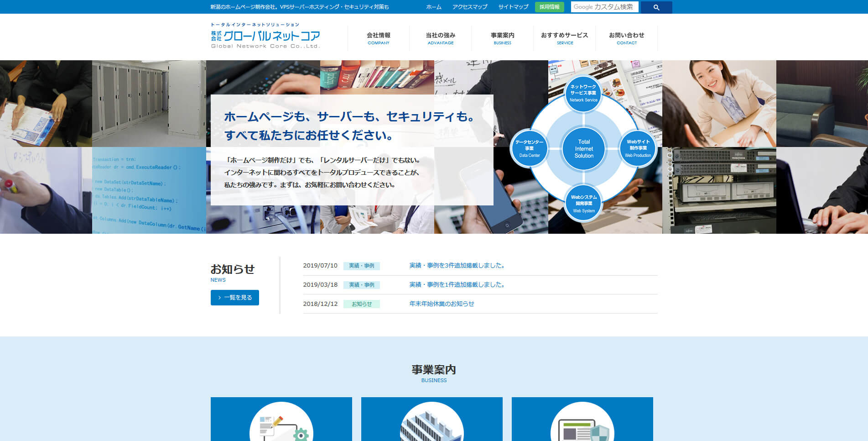The image size is (868, 441).
Task: Click お知らせ tag on 2018/12/12 row
Action: tap(362, 304)
